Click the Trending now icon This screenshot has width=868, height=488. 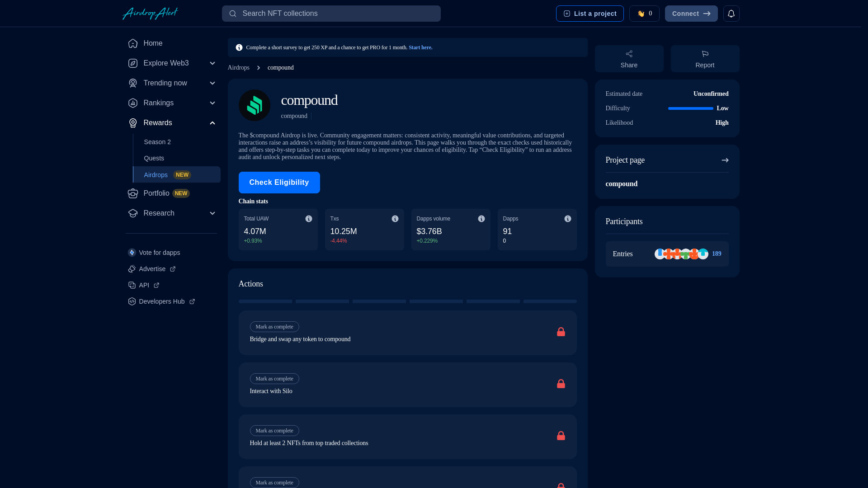click(132, 83)
